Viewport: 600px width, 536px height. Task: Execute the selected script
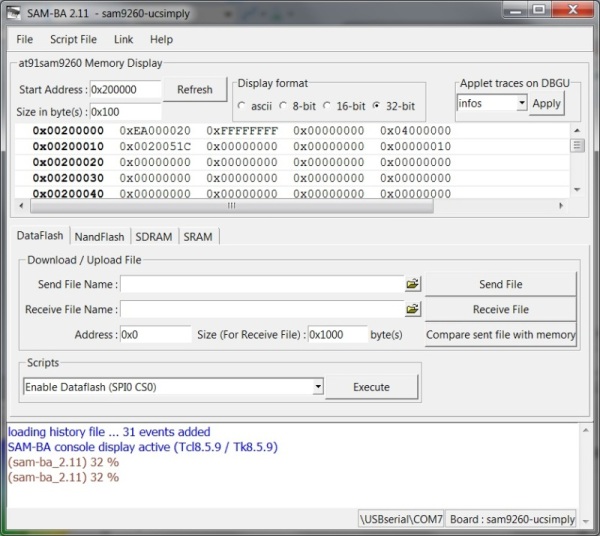(x=371, y=387)
